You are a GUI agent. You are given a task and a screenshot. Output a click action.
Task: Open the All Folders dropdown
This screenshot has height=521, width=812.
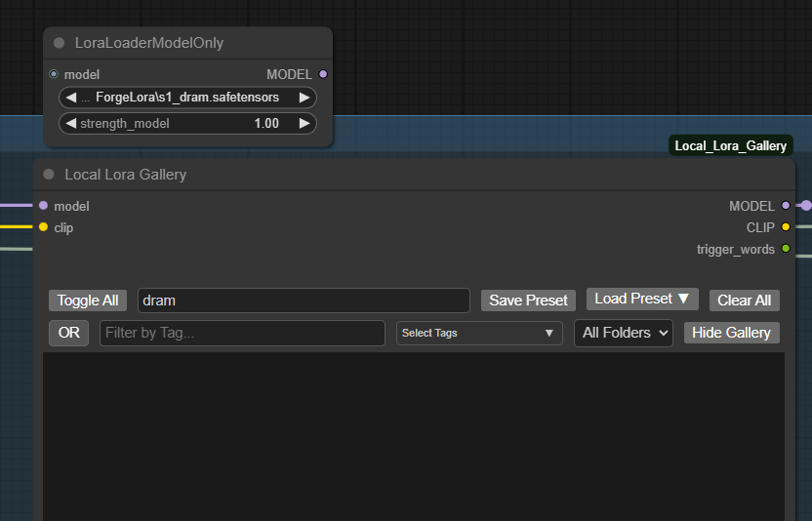[x=624, y=333]
